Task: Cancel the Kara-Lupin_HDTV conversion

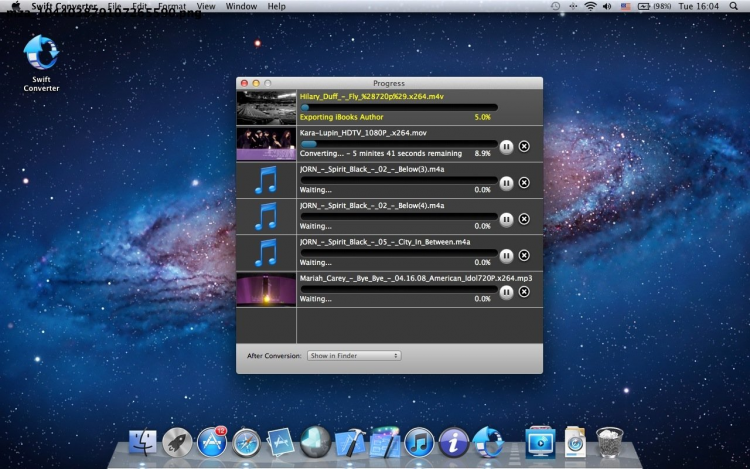Action: pyautogui.click(x=524, y=146)
